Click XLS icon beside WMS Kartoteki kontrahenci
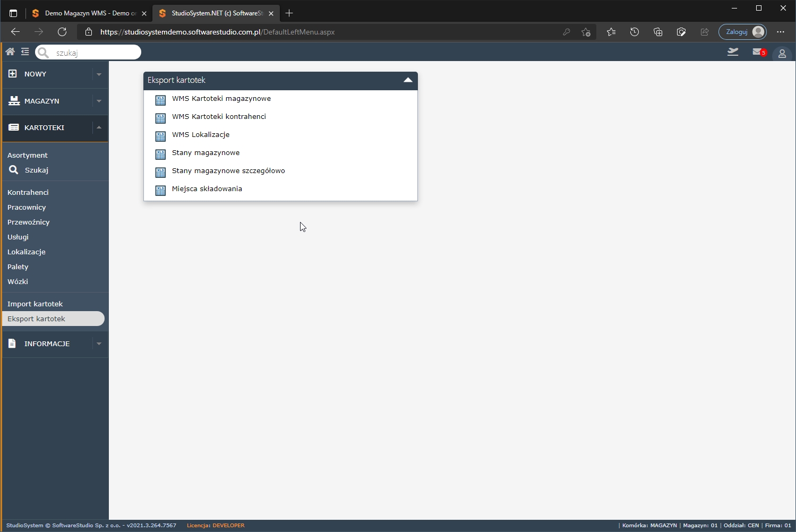The width and height of the screenshot is (796, 532). tap(160, 118)
